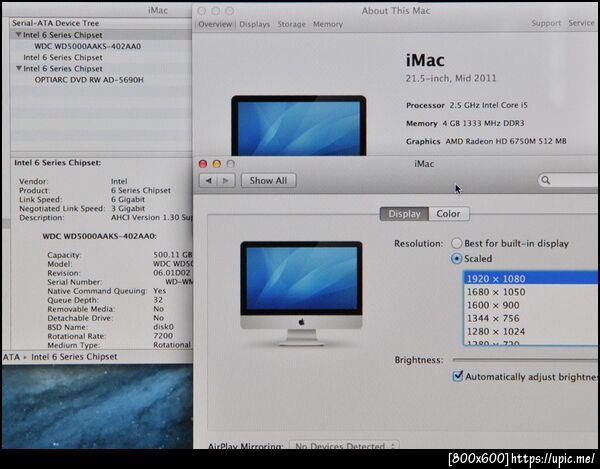The image size is (600, 469).
Task: Select 1920 × 1080 resolution
Action: coord(531,278)
